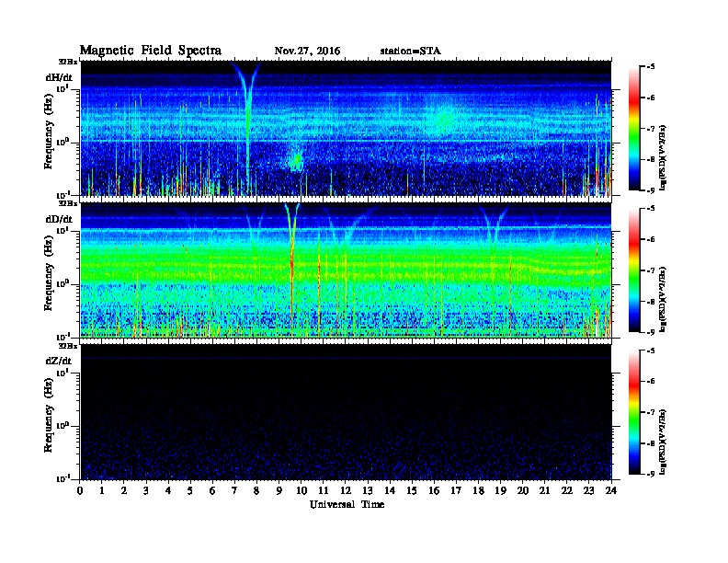The width and height of the screenshot is (728, 563).
Task: Click the hour 23 tick label
Action: [588, 491]
